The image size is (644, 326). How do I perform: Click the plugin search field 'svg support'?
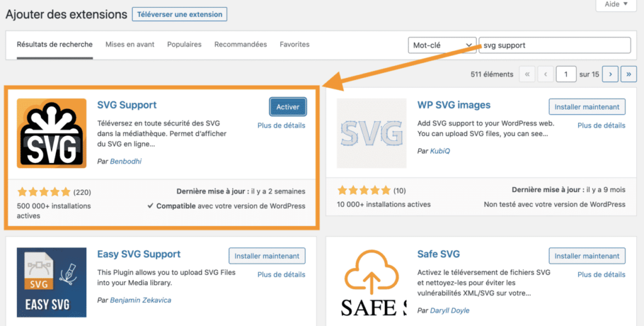pos(555,45)
